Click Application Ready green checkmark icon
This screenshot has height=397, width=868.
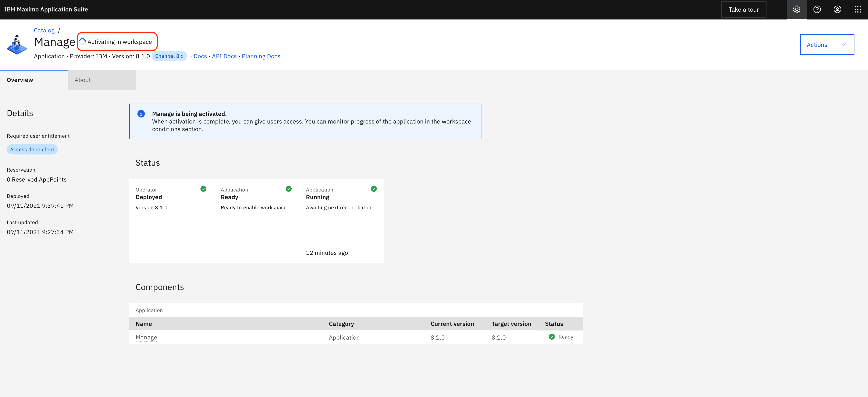288,189
